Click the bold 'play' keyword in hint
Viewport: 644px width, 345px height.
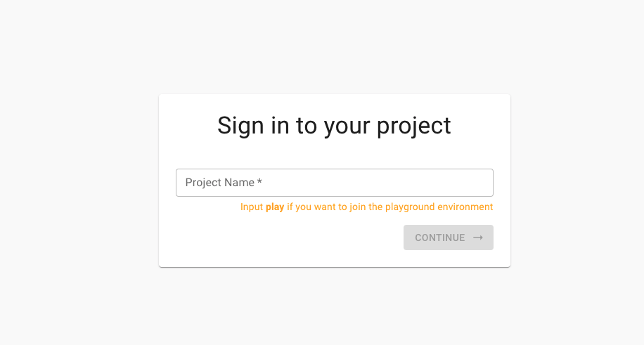(275, 207)
